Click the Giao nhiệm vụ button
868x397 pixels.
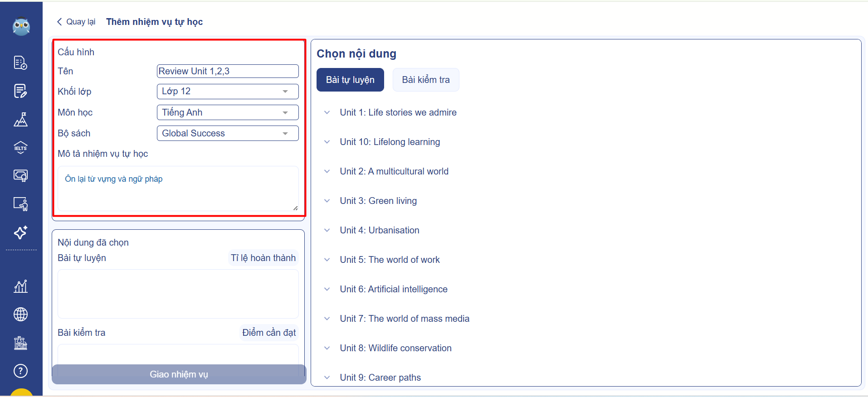tap(179, 374)
